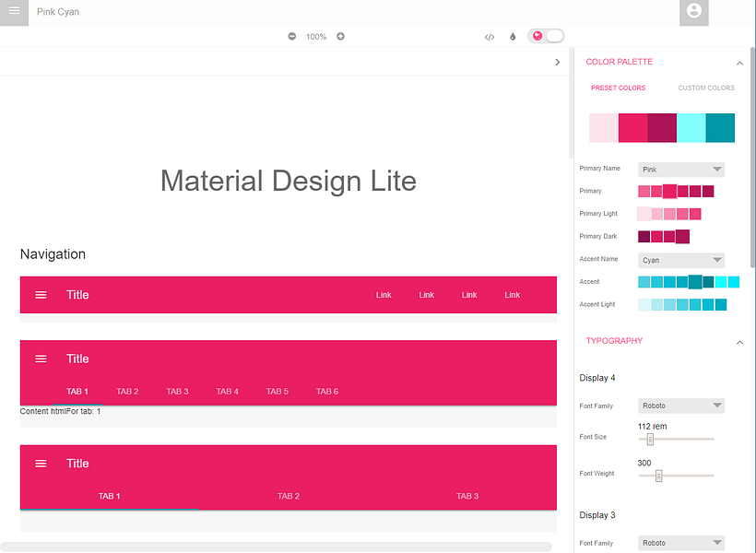Pick the first swatch in Primary row
Image resolution: width=756 pixels, height=553 pixels.
coord(644,192)
